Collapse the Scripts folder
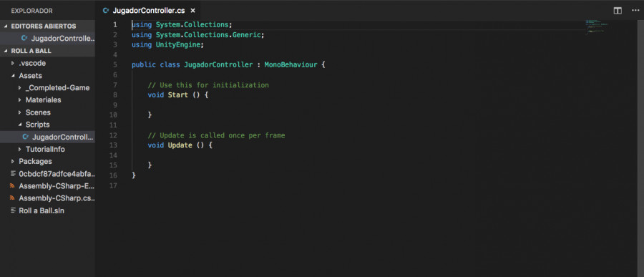Image resolution: width=644 pixels, height=277 pixels. pyautogui.click(x=19, y=125)
